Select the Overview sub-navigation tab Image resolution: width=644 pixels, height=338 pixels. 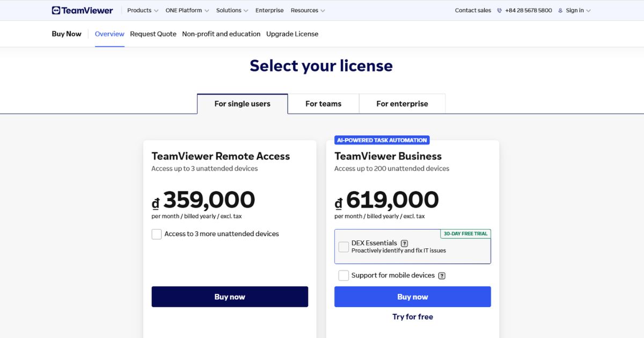109,34
